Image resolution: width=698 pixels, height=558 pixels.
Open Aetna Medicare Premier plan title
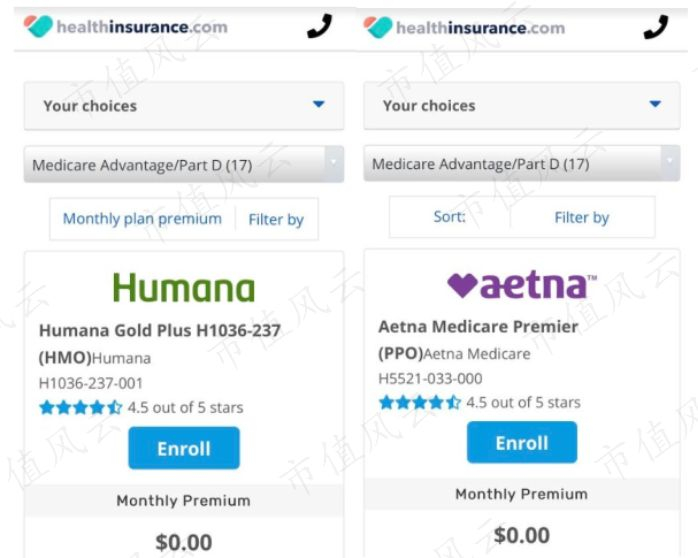tap(478, 326)
